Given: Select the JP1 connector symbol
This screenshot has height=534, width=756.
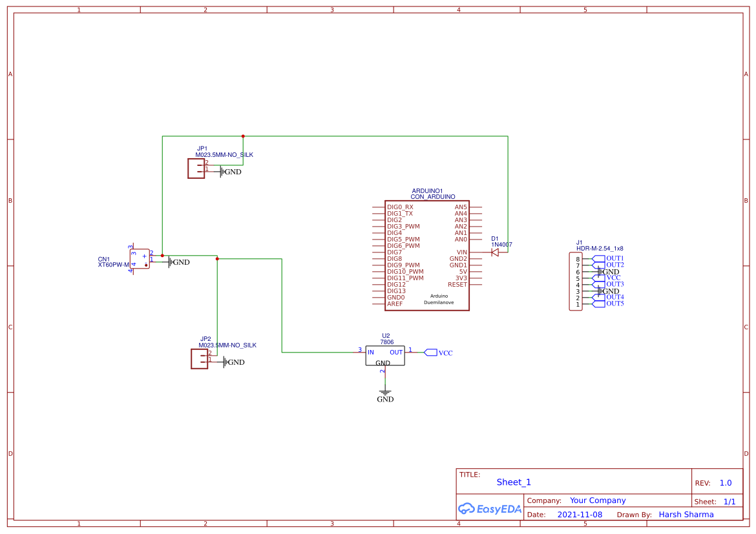Looking at the screenshot, I should coord(196,168).
